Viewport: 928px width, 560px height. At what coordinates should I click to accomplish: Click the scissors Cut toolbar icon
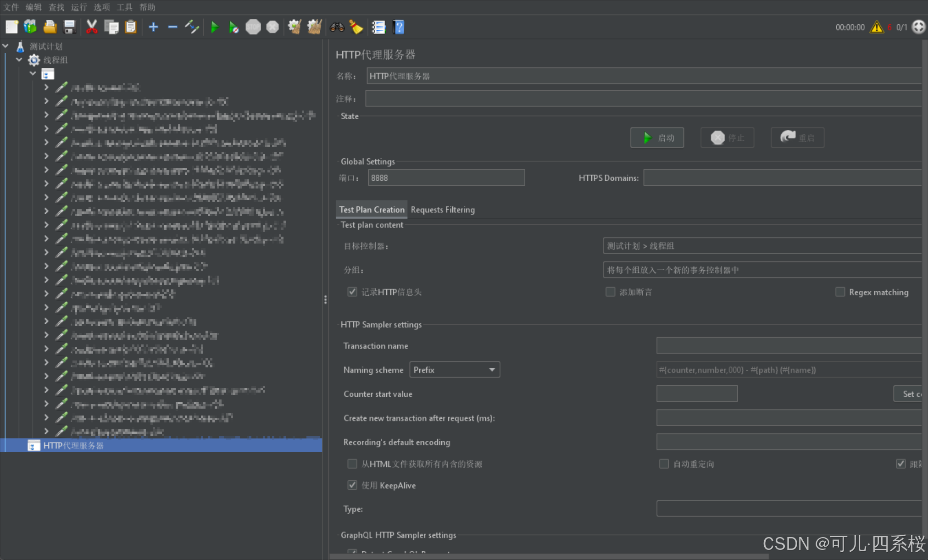(92, 27)
